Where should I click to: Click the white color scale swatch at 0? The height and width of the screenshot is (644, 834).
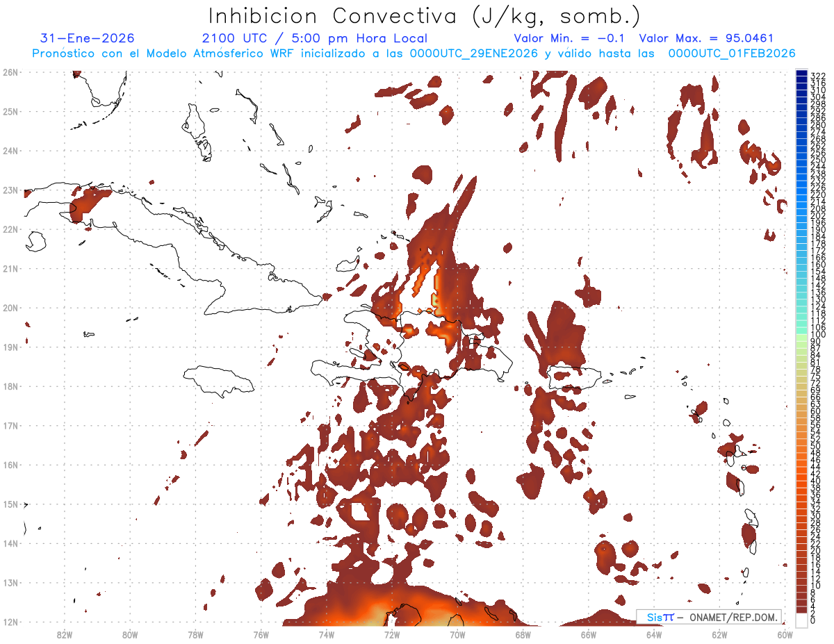tap(801, 619)
